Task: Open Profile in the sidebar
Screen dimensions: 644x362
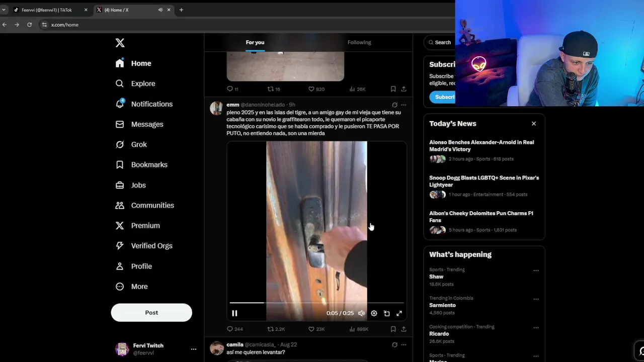Action: click(x=134, y=266)
